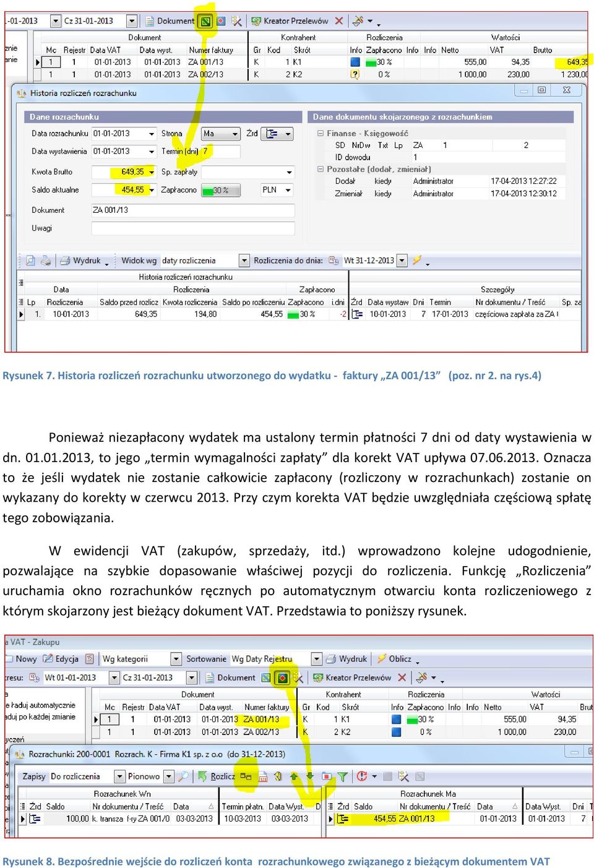Image resolution: width=594 pixels, height=868 pixels.
Task: Open the Widok wg 'daty rozliczenia' dropdown
Action: click(244, 260)
